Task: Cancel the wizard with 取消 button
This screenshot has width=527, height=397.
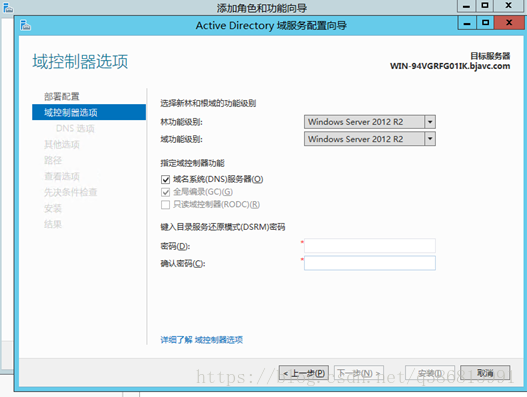Action: (485, 373)
